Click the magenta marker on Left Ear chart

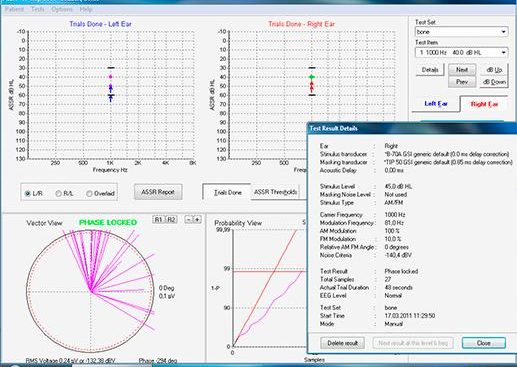click(x=111, y=77)
